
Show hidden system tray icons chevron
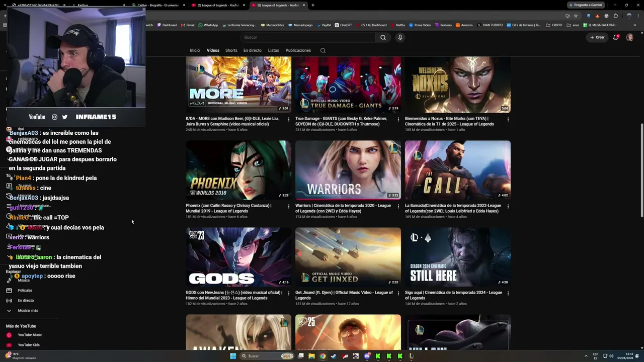tap(586, 356)
